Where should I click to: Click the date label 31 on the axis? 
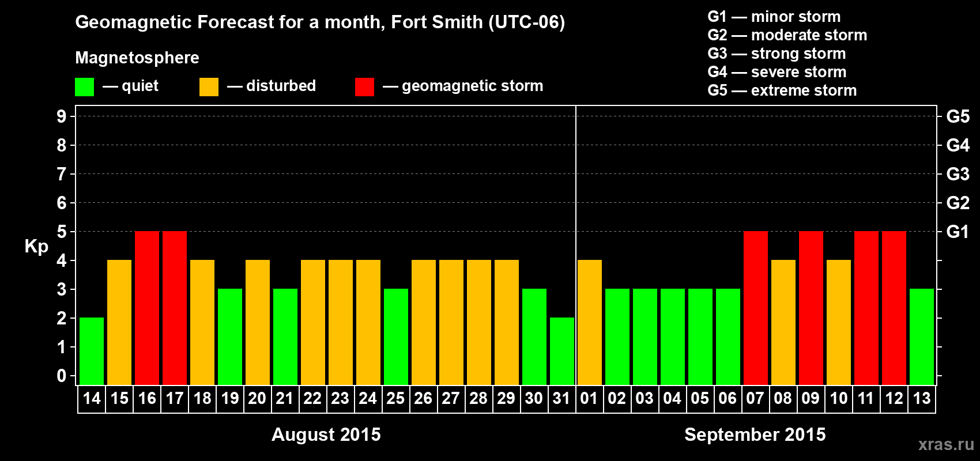pyautogui.click(x=562, y=399)
